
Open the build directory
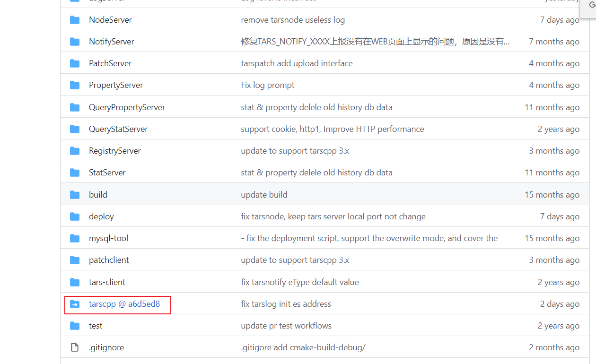(98, 195)
